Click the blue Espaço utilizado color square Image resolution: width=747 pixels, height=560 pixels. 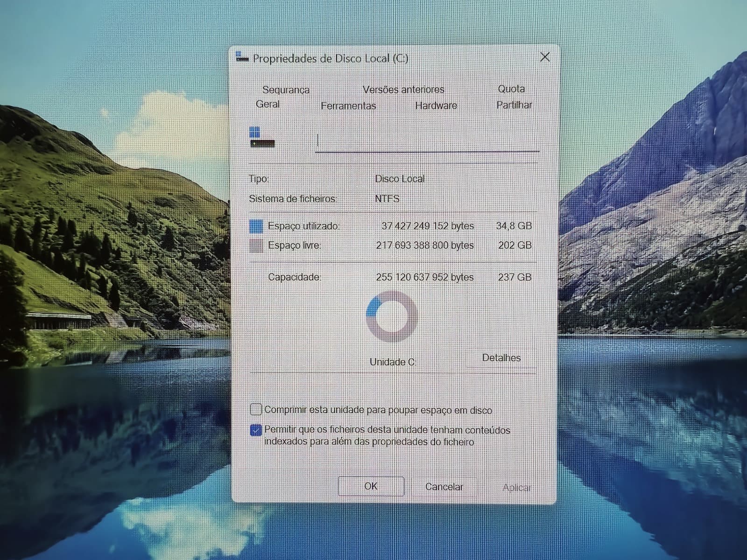click(256, 226)
